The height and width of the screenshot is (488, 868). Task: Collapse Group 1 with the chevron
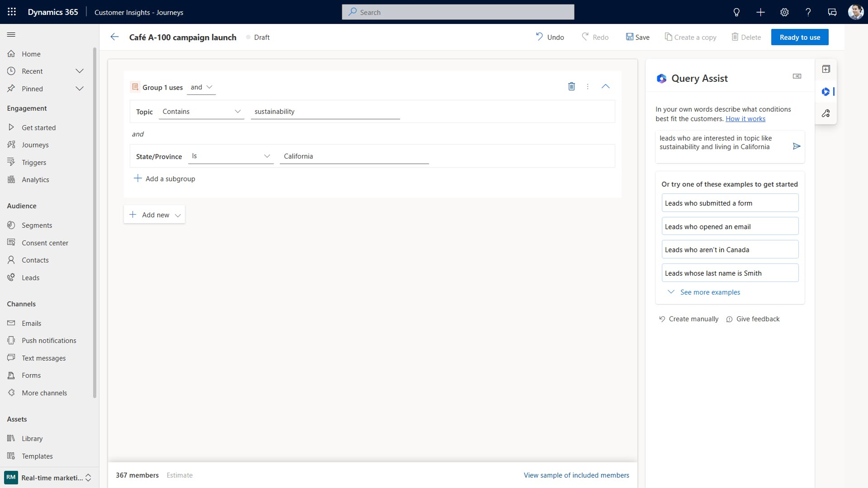click(x=605, y=86)
